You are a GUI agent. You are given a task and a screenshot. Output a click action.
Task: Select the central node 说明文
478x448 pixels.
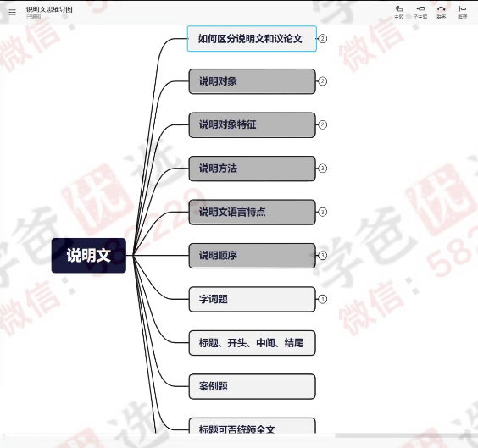click(x=89, y=255)
